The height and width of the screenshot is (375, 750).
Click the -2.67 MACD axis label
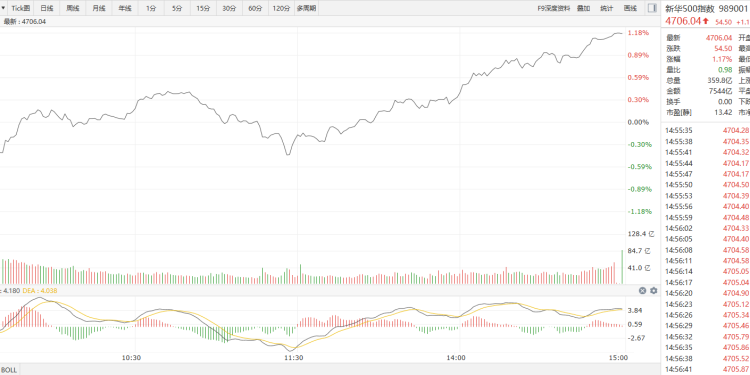click(635, 338)
